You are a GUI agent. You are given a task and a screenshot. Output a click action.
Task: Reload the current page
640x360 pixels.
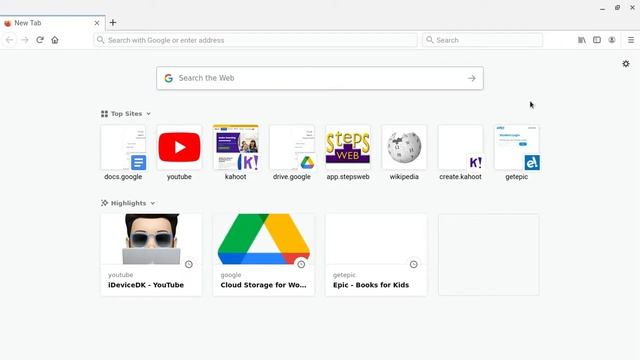40,40
